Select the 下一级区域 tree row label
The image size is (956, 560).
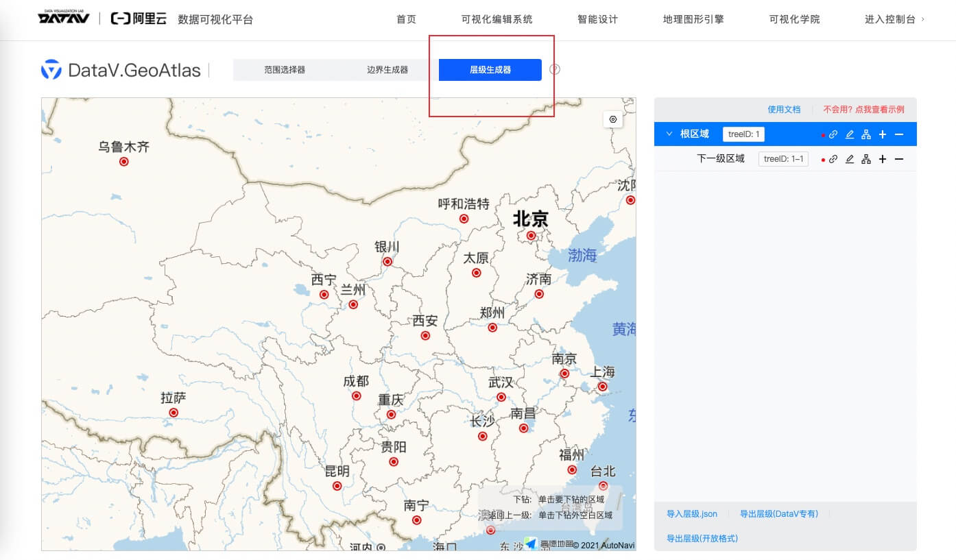coord(721,159)
